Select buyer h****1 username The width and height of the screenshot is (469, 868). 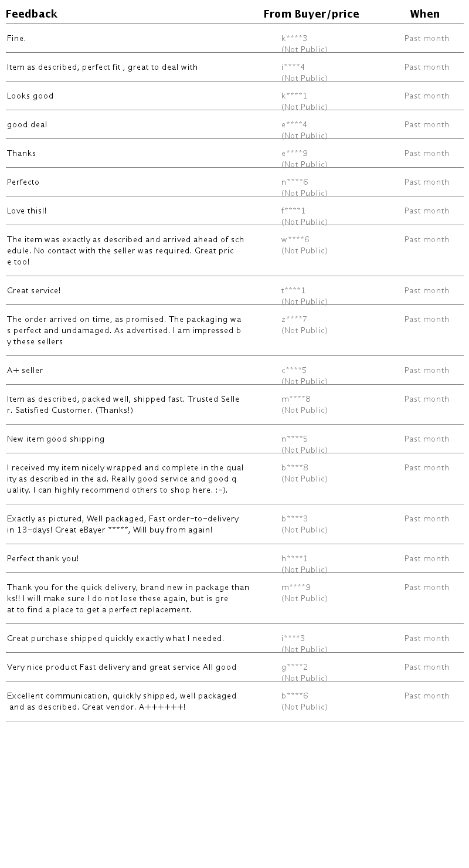[x=294, y=559]
